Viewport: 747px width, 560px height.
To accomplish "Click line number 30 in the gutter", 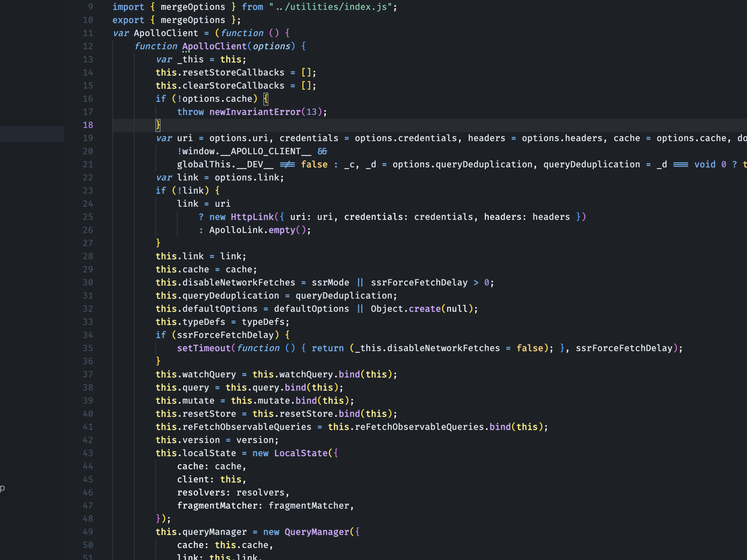I will tap(88, 283).
